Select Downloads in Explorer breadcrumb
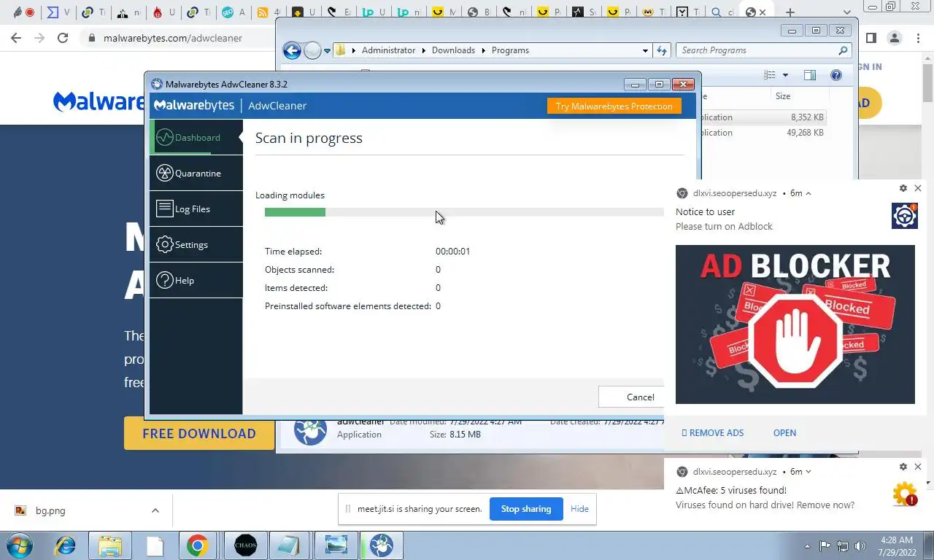934x560 pixels. click(453, 50)
